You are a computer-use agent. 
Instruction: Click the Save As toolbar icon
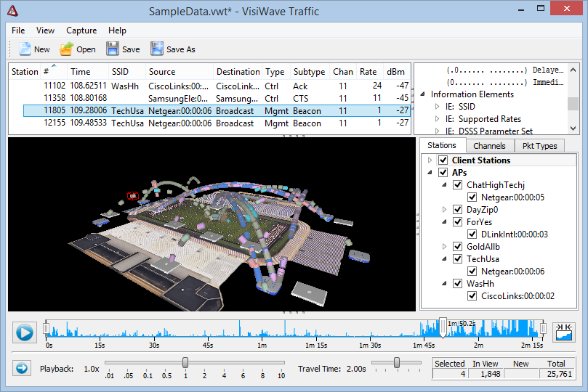pyautogui.click(x=157, y=49)
